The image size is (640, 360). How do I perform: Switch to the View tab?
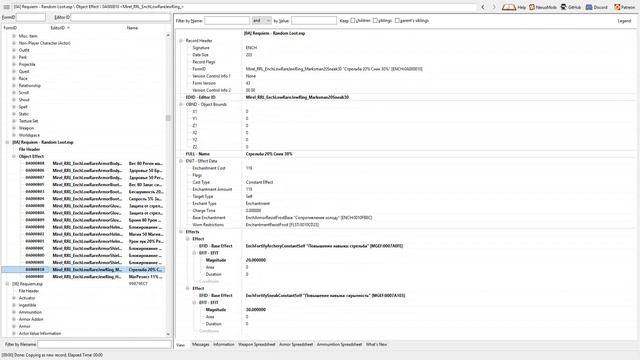click(x=180, y=345)
